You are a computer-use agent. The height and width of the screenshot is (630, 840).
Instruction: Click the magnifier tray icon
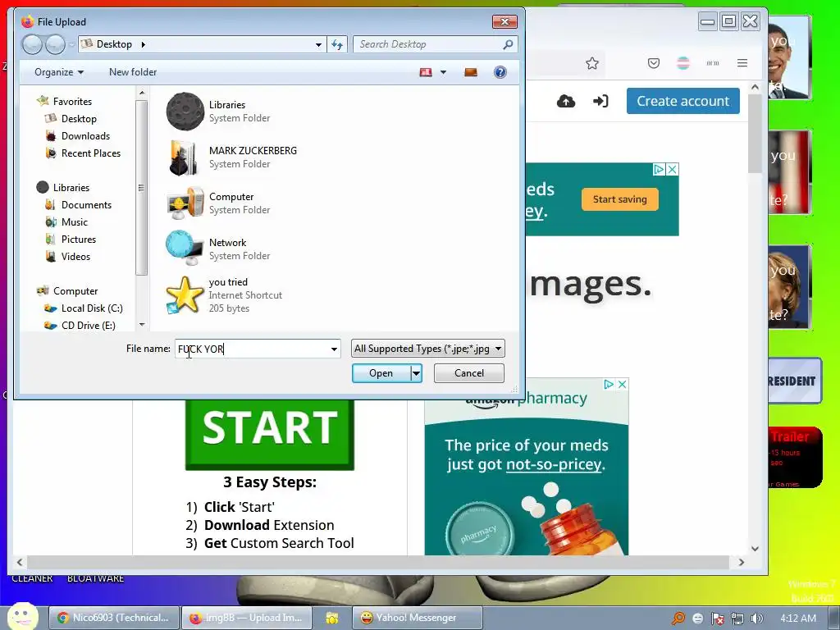coord(678,619)
